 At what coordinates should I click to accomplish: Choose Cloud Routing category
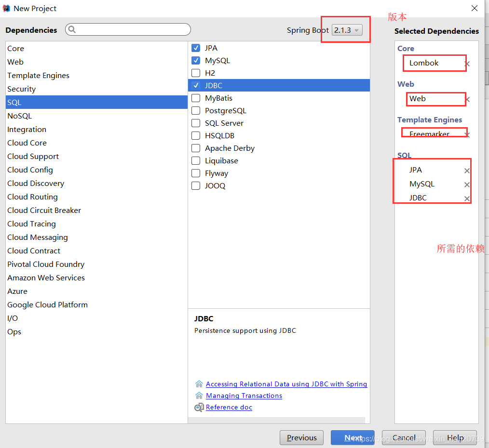(96, 197)
